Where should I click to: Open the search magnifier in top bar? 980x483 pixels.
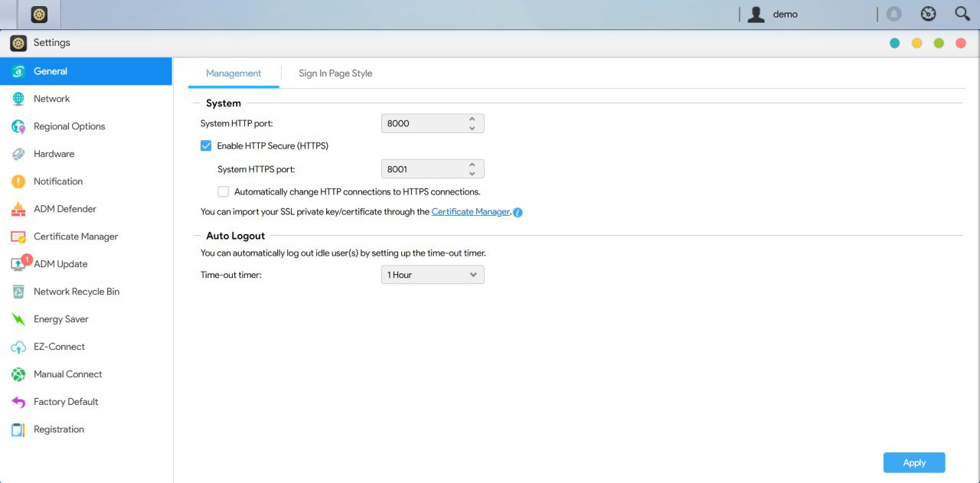[962, 14]
